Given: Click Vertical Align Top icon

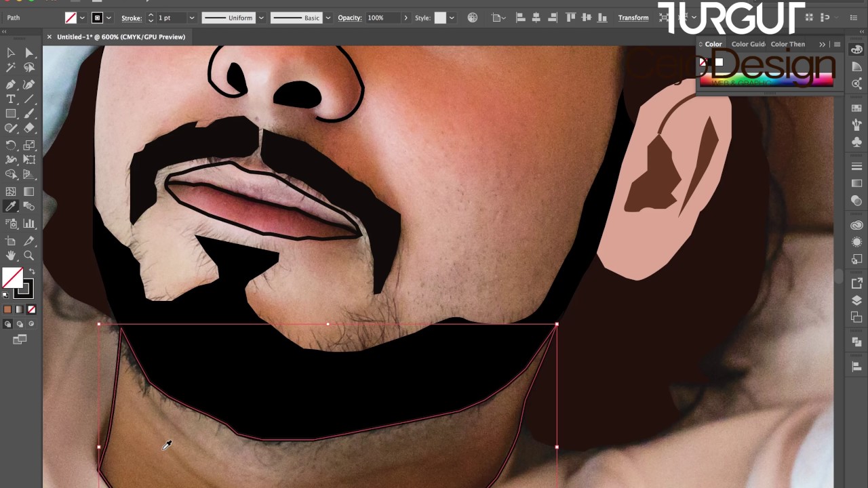Looking at the screenshot, I should (x=570, y=18).
